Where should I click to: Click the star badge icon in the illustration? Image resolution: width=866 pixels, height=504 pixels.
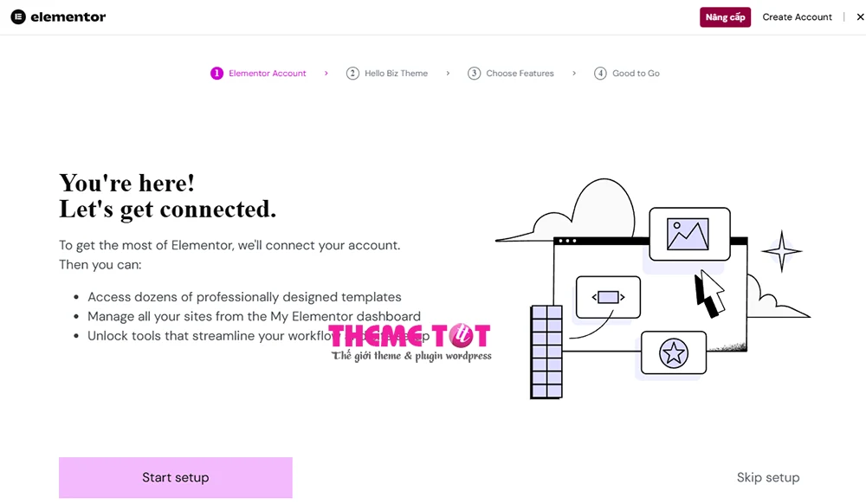click(672, 353)
